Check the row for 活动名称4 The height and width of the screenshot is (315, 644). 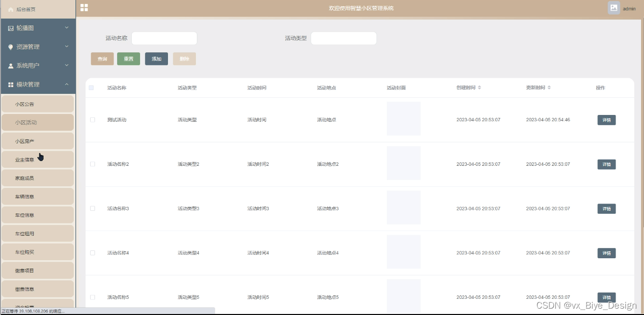(x=93, y=253)
